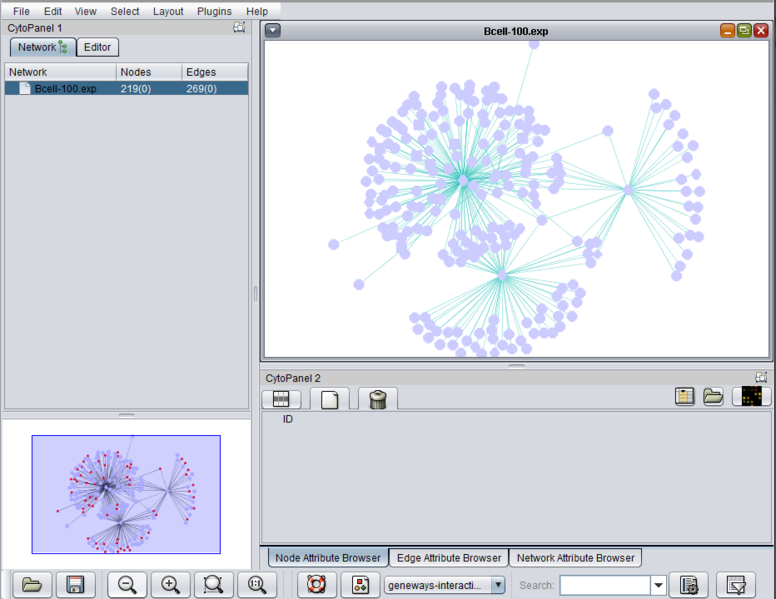The height and width of the screenshot is (599, 776).
Task: Select the Bcell-100.exp network row
Action: pos(126,89)
